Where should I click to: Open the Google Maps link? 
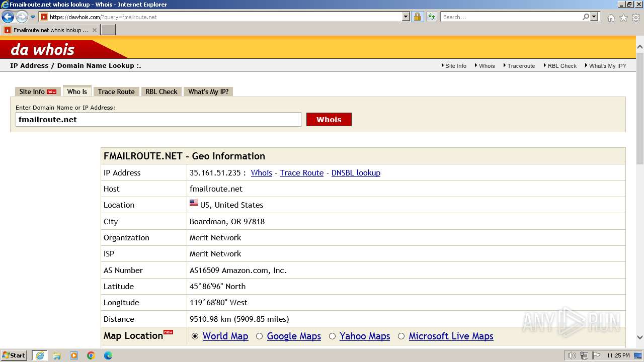pyautogui.click(x=294, y=336)
